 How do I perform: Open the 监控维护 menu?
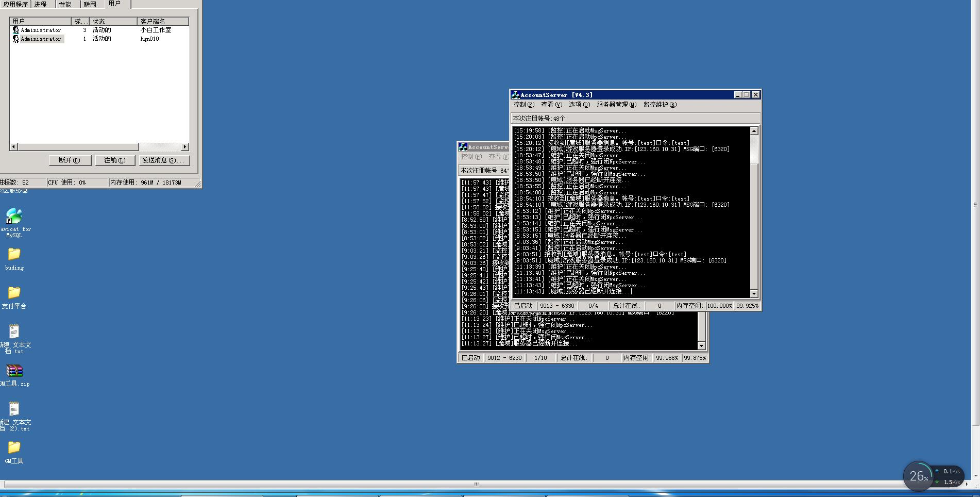pyautogui.click(x=660, y=105)
